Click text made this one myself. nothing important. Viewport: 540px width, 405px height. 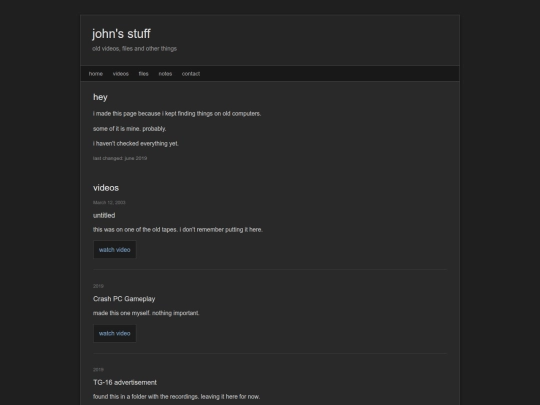[x=146, y=313]
